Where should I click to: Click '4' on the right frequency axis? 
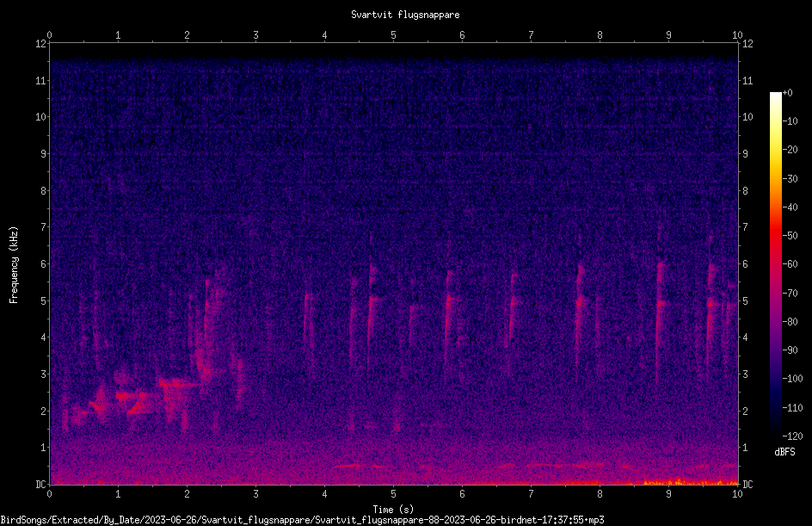tap(746, 337)
